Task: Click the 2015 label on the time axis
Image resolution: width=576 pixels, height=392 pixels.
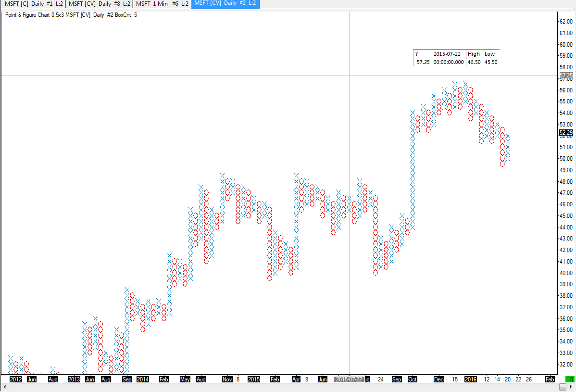Action: click(253, 379)
